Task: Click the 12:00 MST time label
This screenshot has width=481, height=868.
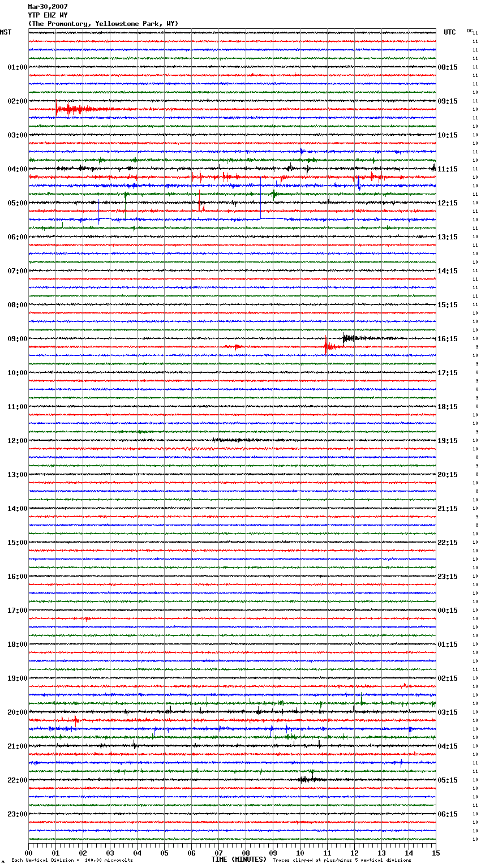Action: coord(17,441)
